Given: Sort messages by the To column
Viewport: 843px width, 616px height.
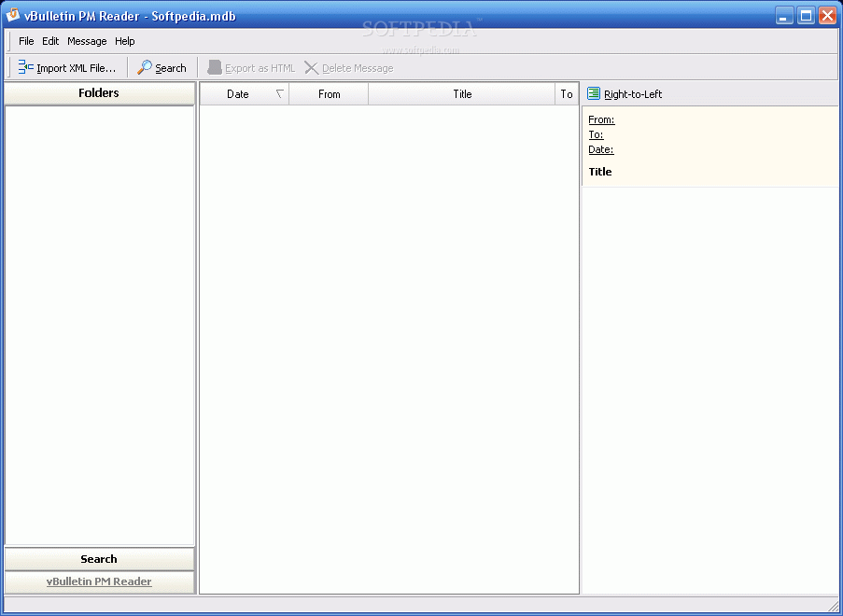Looking at the screenshot, I should 567,94.
